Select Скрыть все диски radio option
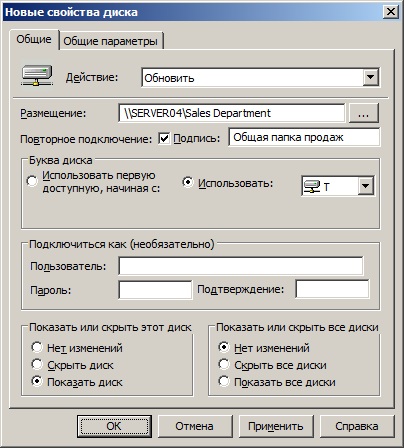 click(x=224, y=364)
